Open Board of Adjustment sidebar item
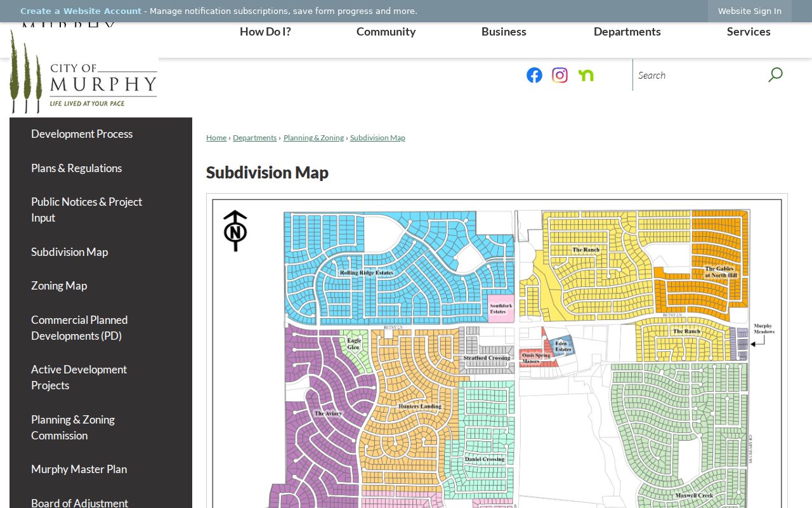This screenshot has height=508, width=812. coord(101,498)
